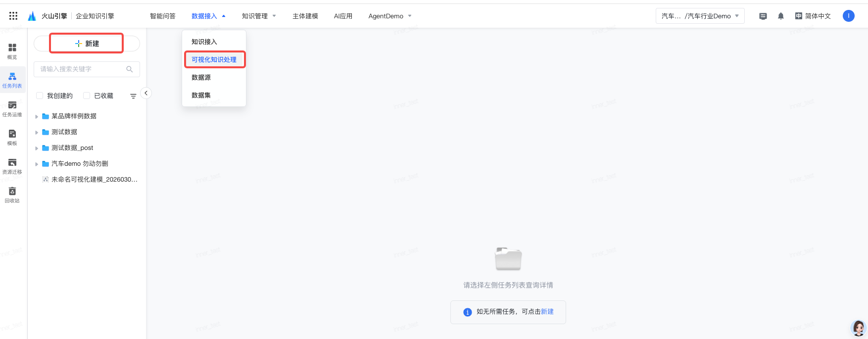Expand the 某品牌样例数据 folder arrow

coord(37,117)
